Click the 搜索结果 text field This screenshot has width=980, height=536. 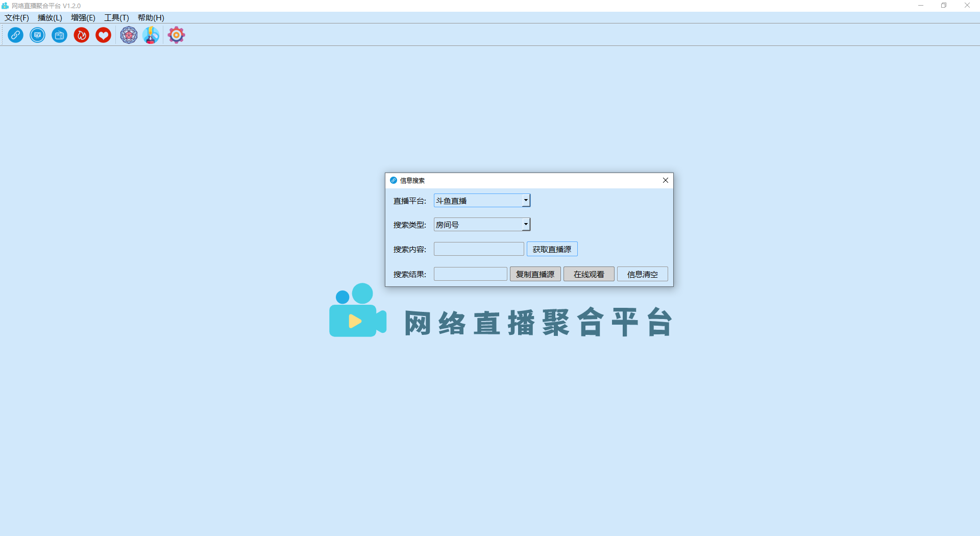470,274
